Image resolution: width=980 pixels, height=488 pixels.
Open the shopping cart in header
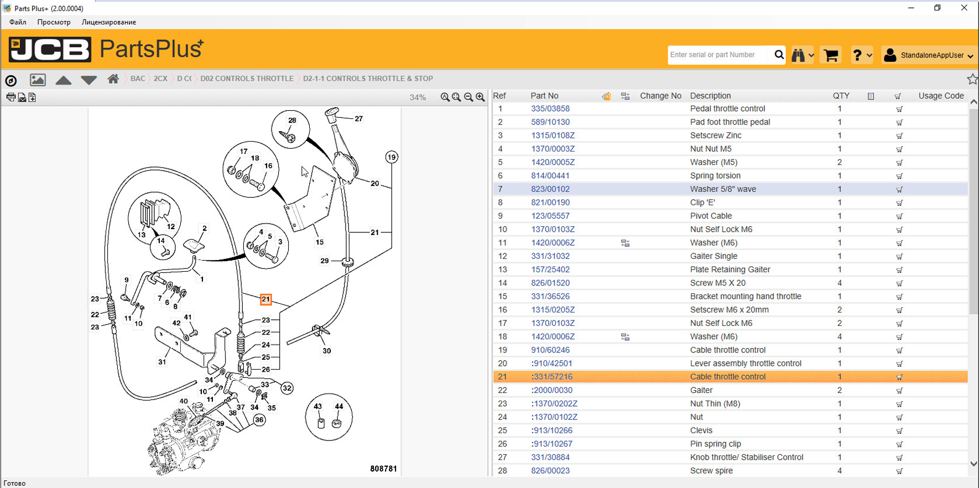[830, 55]
